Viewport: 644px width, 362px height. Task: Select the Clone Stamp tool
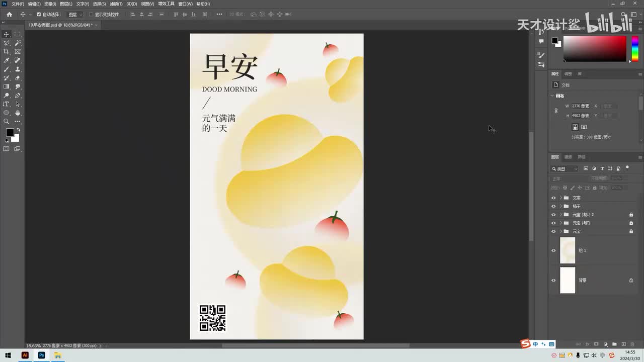click(x=18, y=69)
